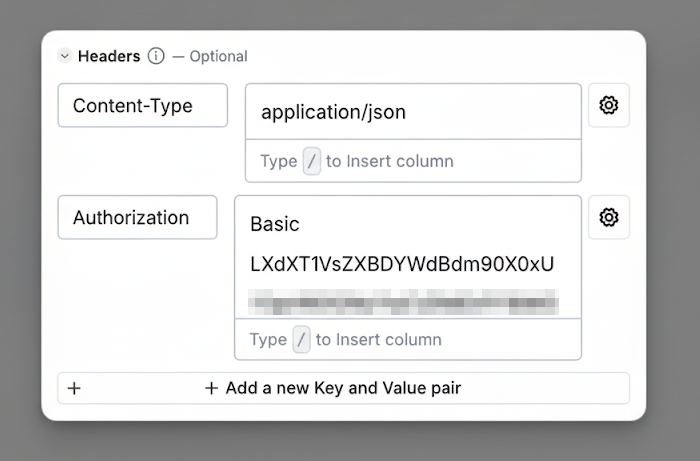Click the LXdXT1Vs encoded token line
The image size is (700, 461).
[x=402, y=264]
